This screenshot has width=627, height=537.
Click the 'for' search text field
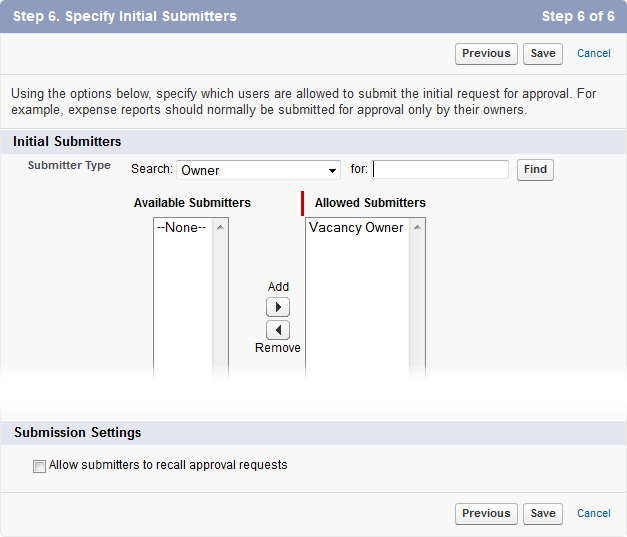440,170
